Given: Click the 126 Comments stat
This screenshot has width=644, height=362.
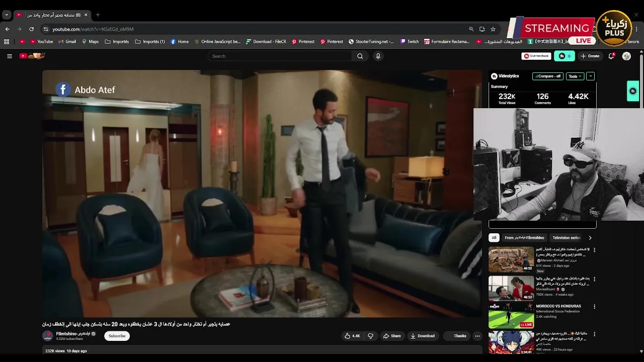Looking at the screenshot, I should (542, 99).
